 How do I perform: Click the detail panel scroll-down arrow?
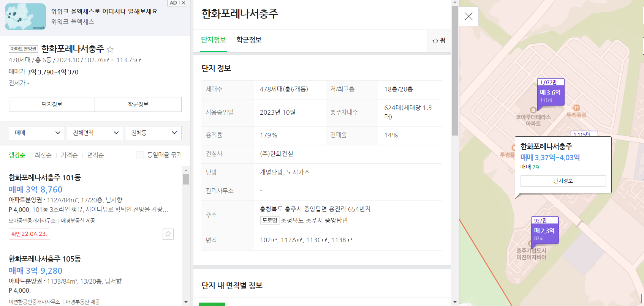455,302
